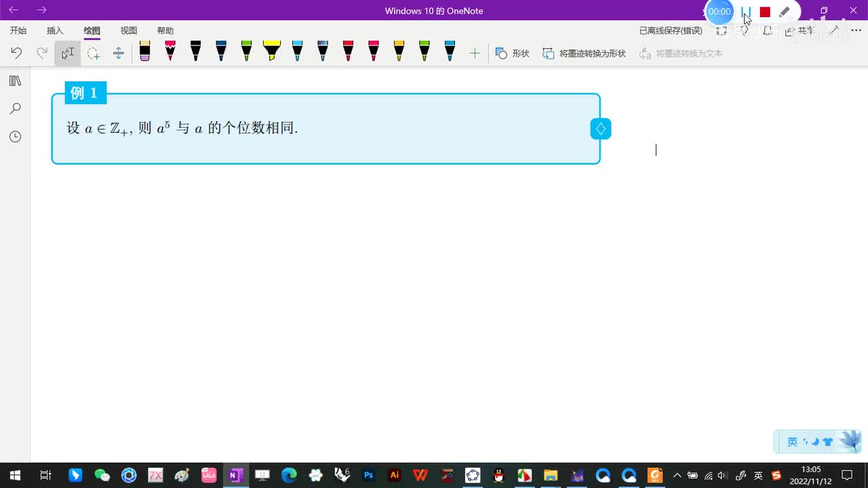Click 将墨迹转换为形状 button

point(584,53)
